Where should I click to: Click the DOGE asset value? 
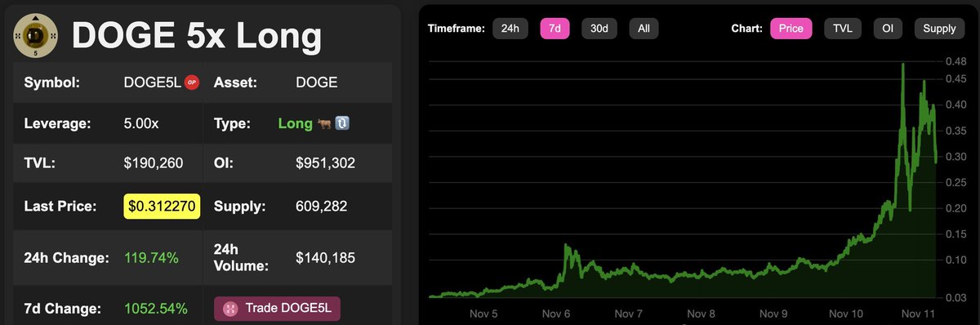pyautogui.click(x=317, y=82)
